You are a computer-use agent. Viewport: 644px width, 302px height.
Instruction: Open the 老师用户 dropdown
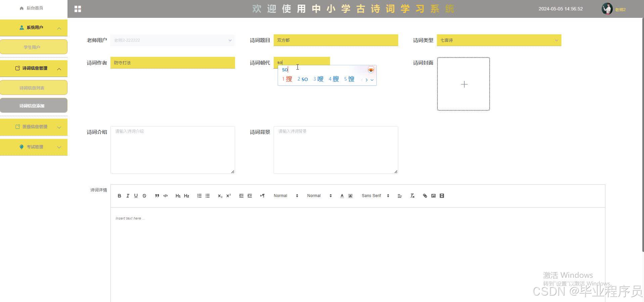click(x=173, y=40)
